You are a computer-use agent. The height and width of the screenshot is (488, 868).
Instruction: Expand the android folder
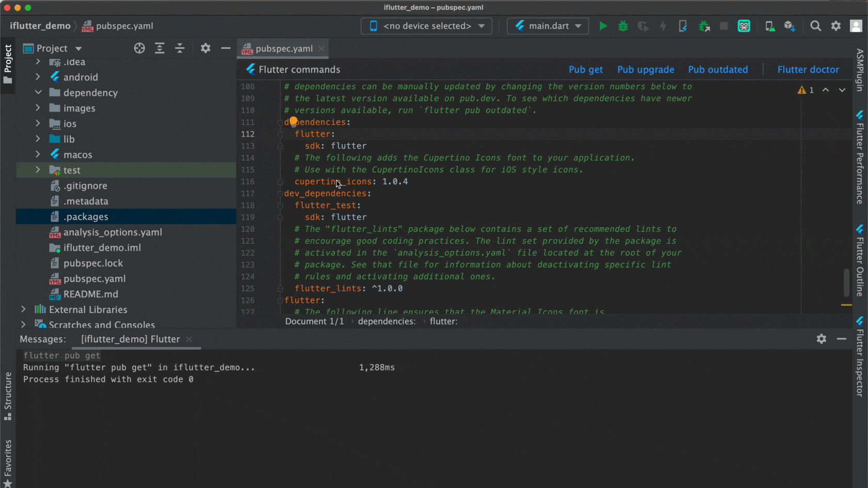(x=38, y=77)
